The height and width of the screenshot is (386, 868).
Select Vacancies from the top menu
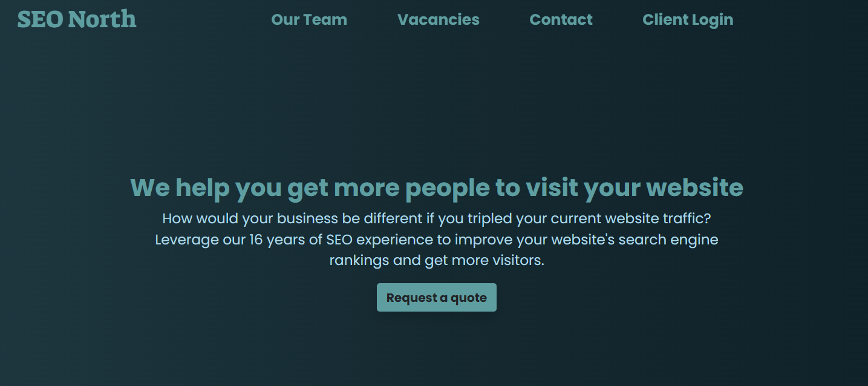[x=439, y=19]
